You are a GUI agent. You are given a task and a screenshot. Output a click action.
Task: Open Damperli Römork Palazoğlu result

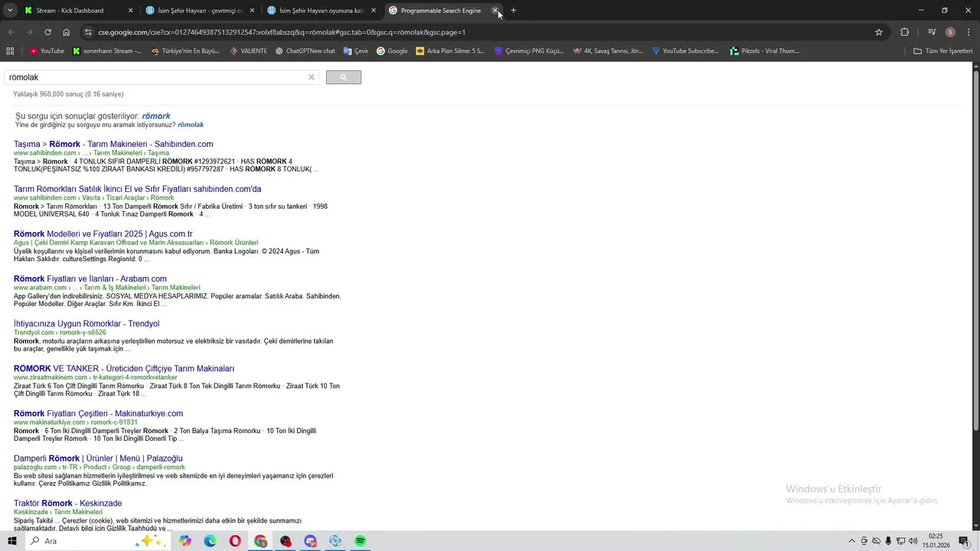click(98, 458)
